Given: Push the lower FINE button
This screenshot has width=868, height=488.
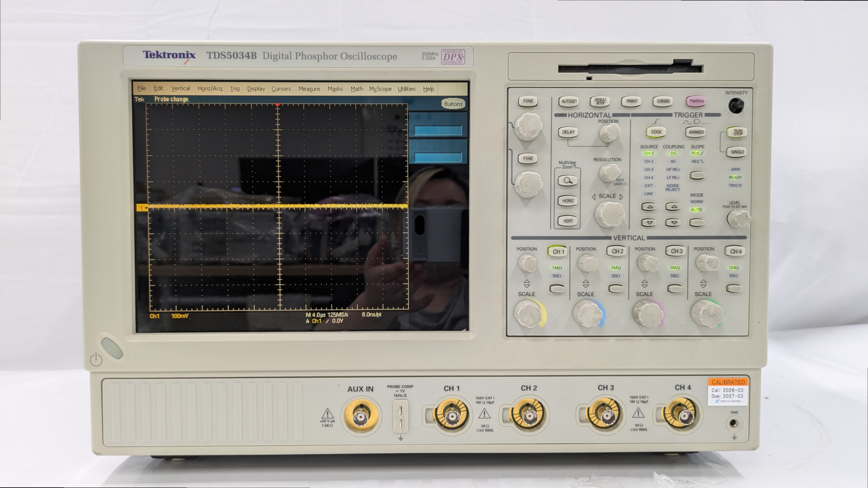Looking at the screenshot, I should pos(528,158).
